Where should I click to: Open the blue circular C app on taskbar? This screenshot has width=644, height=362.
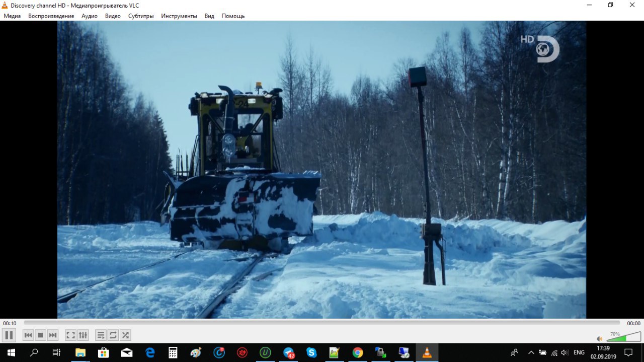[219, 352]
